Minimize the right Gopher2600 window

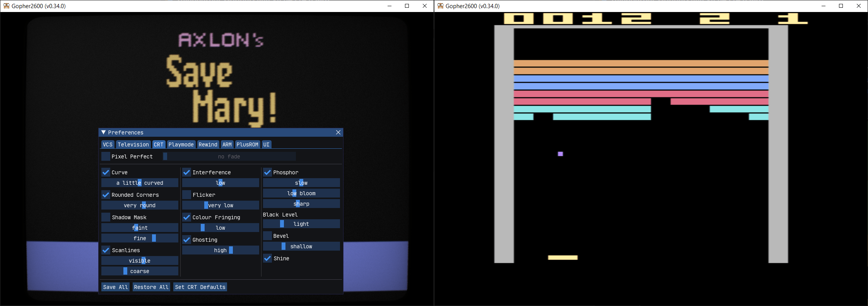pos(824,6)
